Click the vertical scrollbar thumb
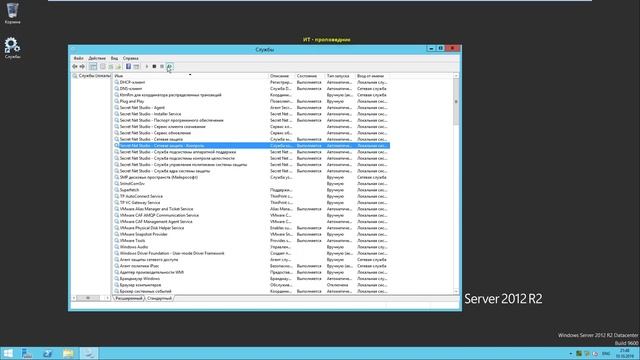The width and height of the screenshot is (640, 360). pyautogui.click(x=456, y=102)
